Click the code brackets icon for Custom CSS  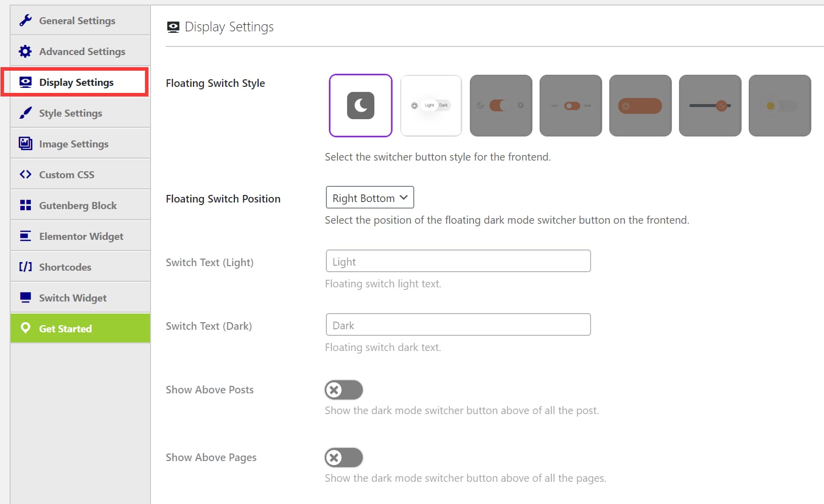pyautogui.click(x=25, y=175)
